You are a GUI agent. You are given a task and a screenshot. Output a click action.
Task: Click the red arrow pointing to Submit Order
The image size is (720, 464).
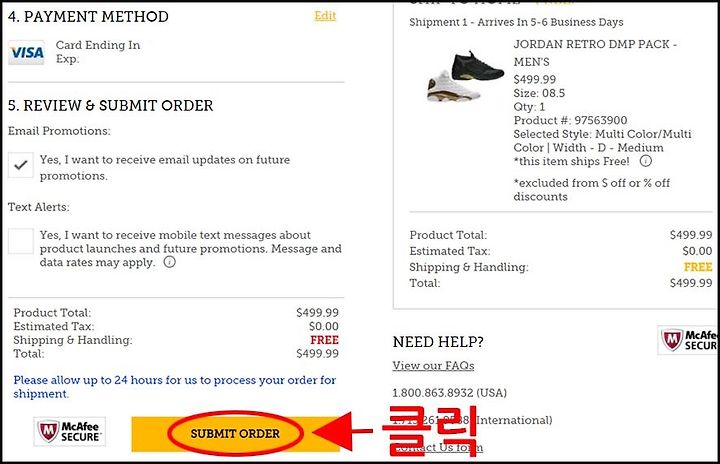tap(342, 432)
